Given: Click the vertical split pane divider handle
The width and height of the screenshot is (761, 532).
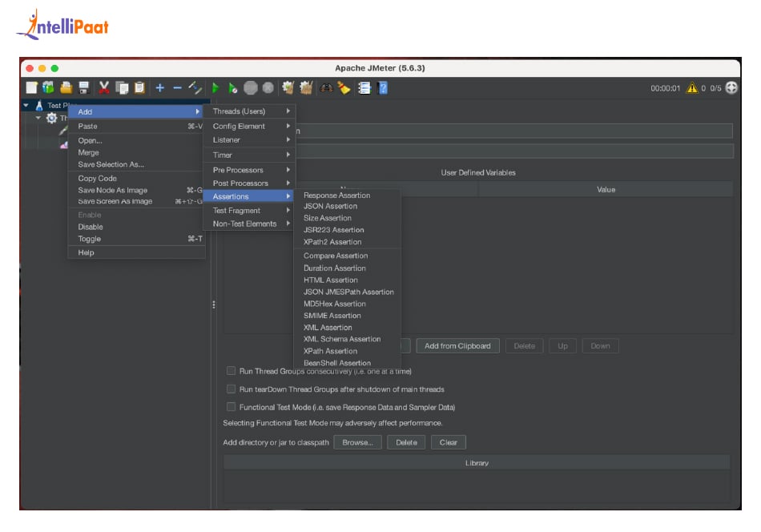Looking at the screenshot, I should point(214,304).
